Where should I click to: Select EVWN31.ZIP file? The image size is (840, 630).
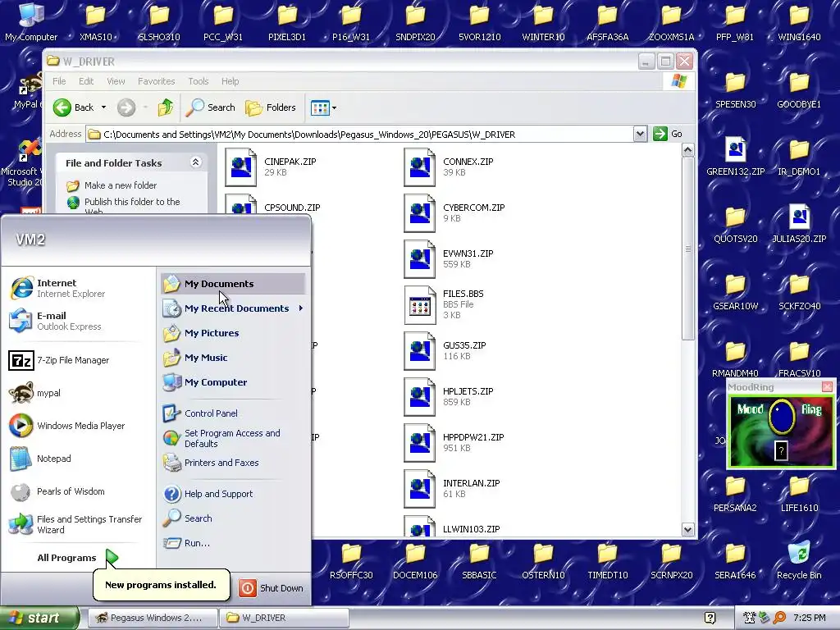pyautogui.click(x=449, y=258)
